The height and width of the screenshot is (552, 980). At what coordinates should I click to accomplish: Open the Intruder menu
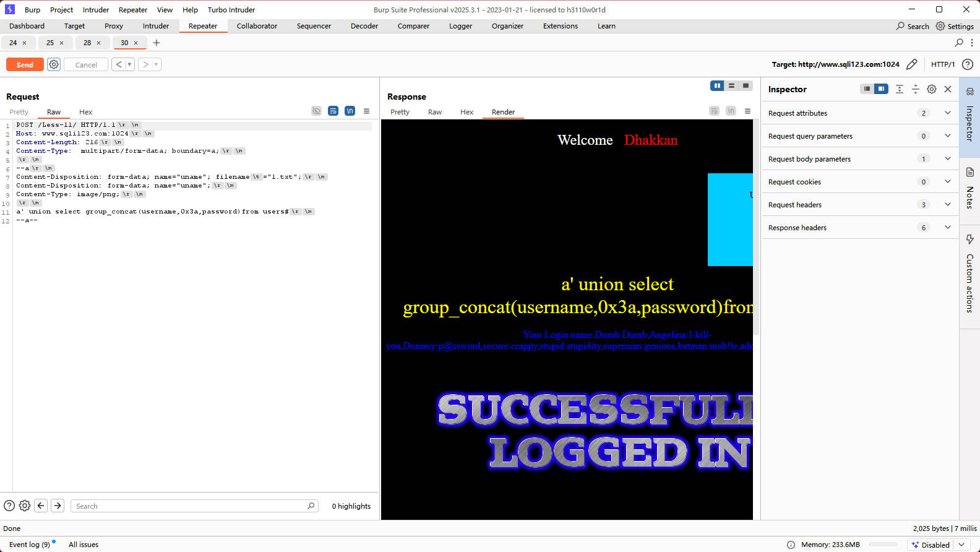pyautogui.click(x=96, y=9)
